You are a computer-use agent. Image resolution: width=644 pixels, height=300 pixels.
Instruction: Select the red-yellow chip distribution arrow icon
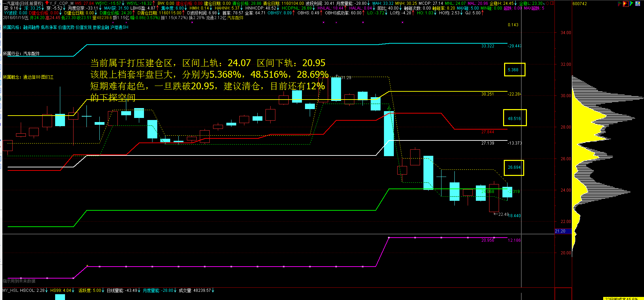click(x=626, y=4)
